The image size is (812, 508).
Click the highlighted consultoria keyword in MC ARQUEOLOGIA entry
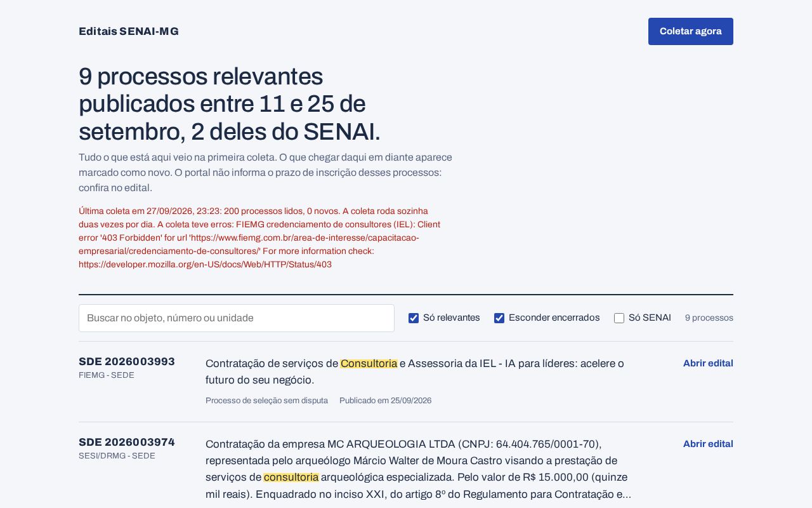(291, 477)
